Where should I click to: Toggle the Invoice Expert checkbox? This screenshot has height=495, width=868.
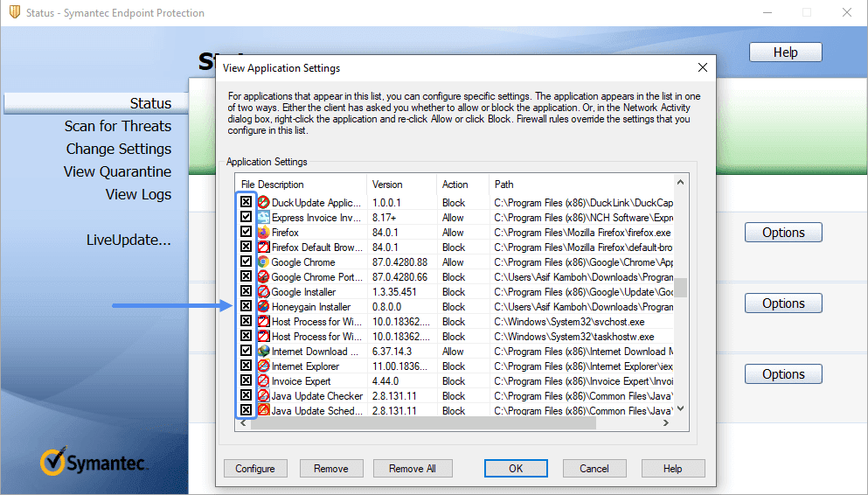246,380
